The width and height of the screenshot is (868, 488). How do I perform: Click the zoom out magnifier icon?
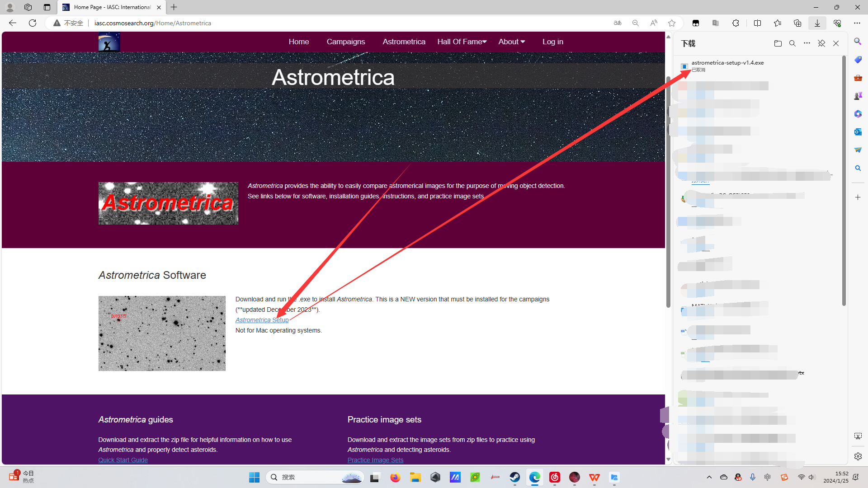pos(636,23)
